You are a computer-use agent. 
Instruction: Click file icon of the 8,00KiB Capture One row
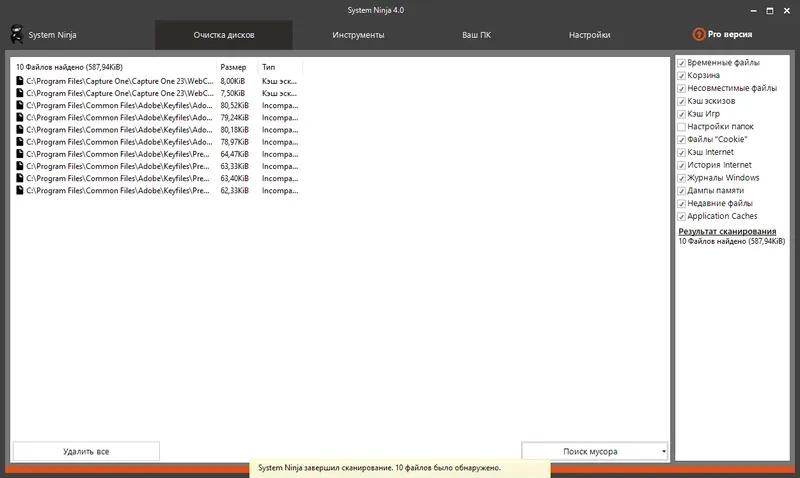pyautogui.click(x=19, y=81)
